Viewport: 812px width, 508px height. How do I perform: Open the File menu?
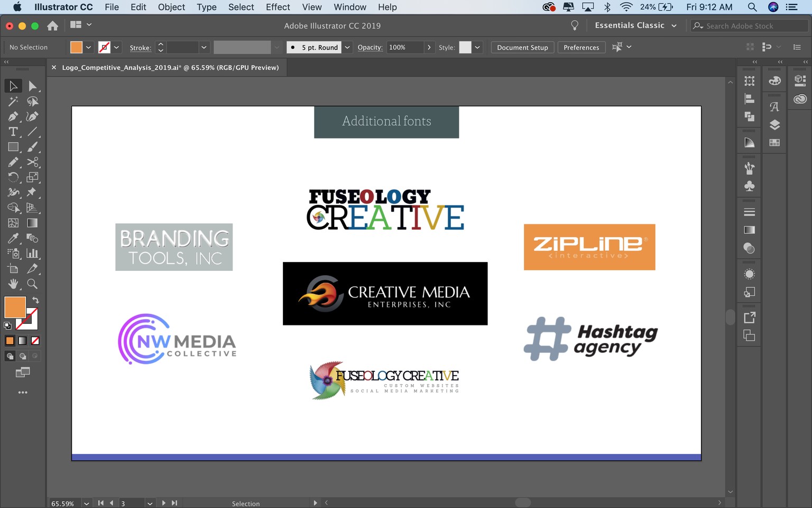point(112,7)
